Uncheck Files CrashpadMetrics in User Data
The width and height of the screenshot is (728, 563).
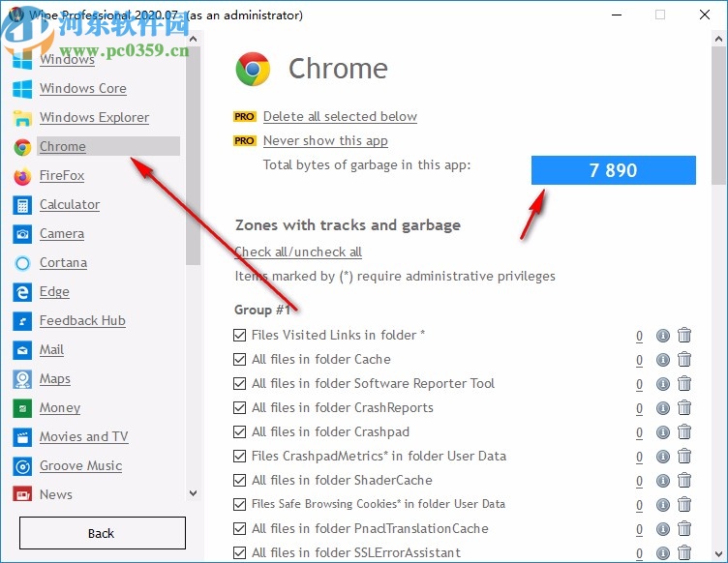coord(239,456)
